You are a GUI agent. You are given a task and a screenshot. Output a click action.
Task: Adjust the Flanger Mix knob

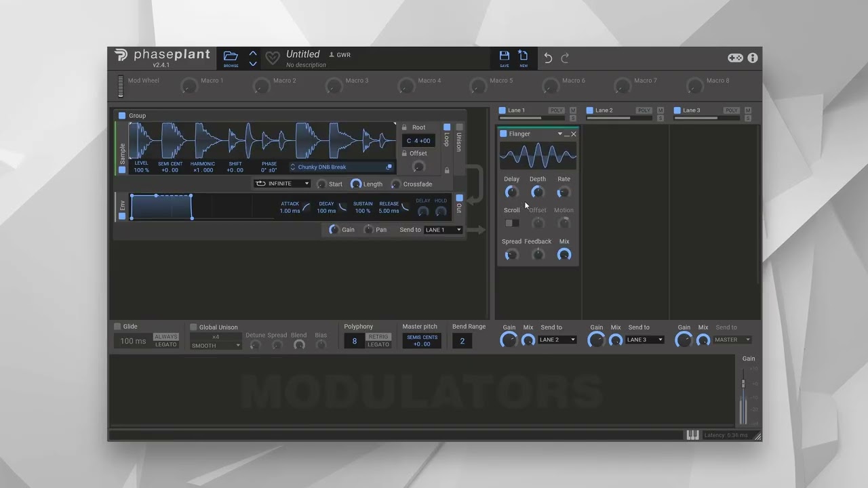coord(564,255)
